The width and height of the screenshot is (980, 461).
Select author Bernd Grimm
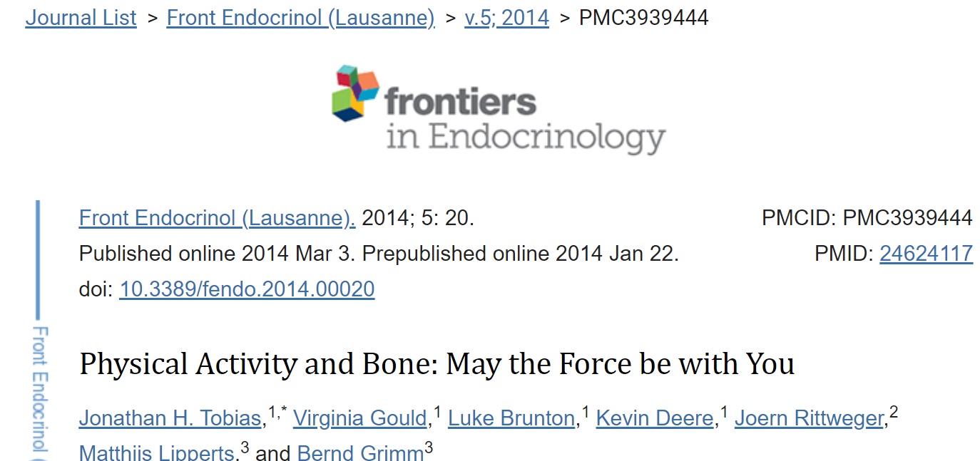click(360, 453)
